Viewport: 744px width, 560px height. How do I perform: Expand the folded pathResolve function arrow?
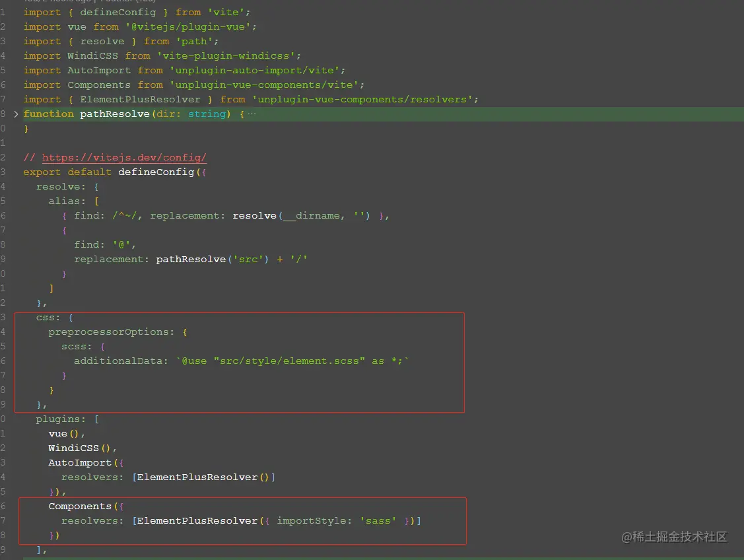[16, 114]
